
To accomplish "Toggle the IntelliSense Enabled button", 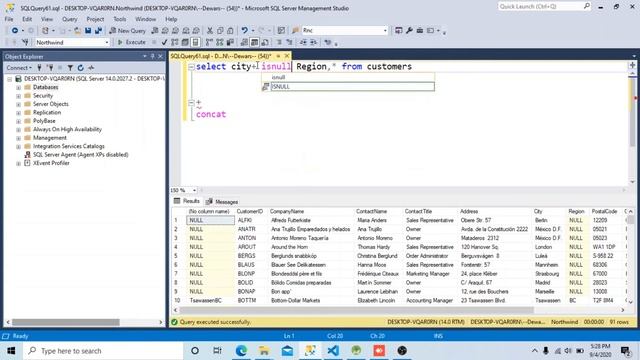I will point(196,42).
